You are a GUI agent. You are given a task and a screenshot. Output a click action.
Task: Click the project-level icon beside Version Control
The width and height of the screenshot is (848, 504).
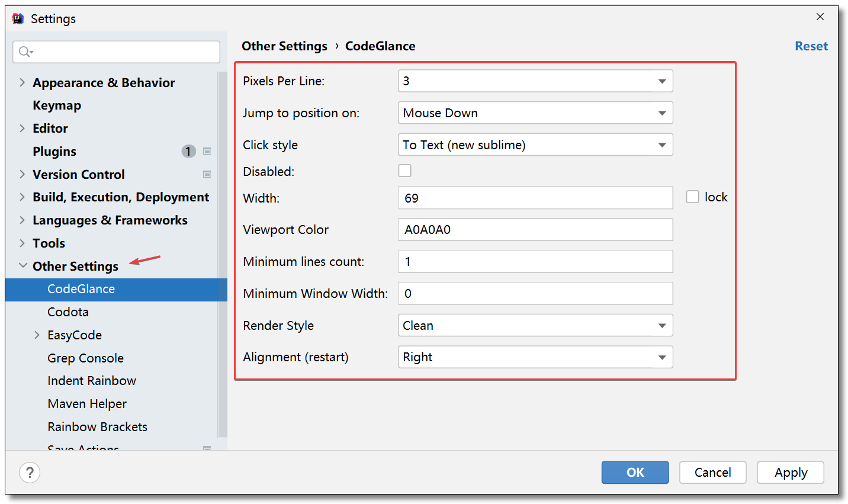[207, 175]
